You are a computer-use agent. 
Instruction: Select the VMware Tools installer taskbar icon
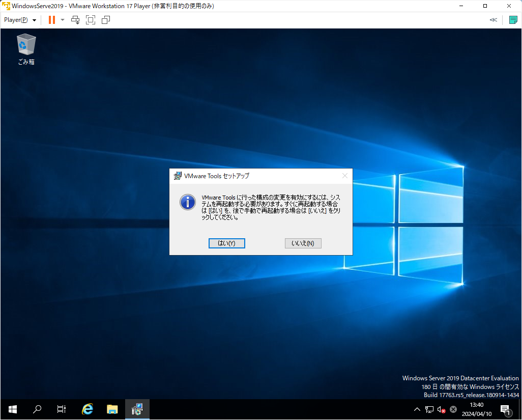[137, 409]
